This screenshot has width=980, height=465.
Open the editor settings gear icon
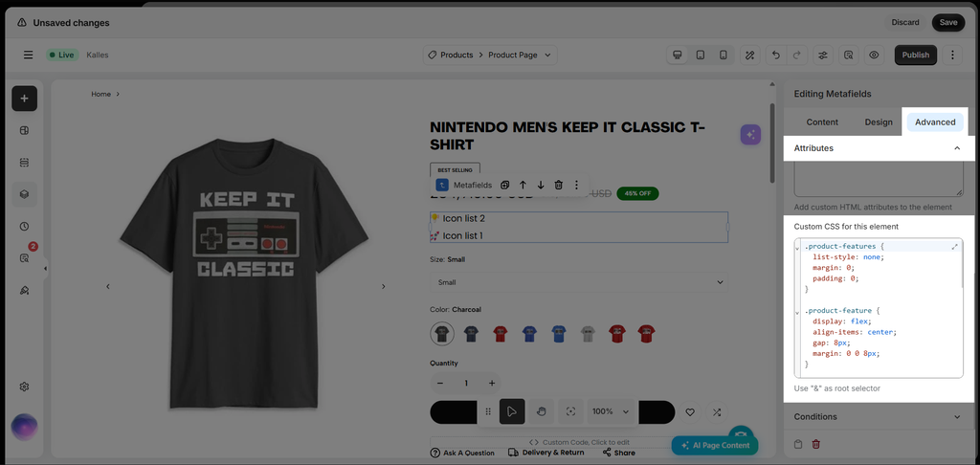[24, 387]
